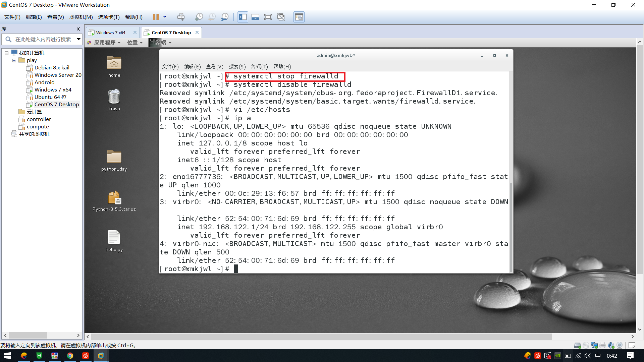Screen dimensions: 644x362
Task: Select Ubuntu 64 位 virtual machine
Action: point(50,97)
